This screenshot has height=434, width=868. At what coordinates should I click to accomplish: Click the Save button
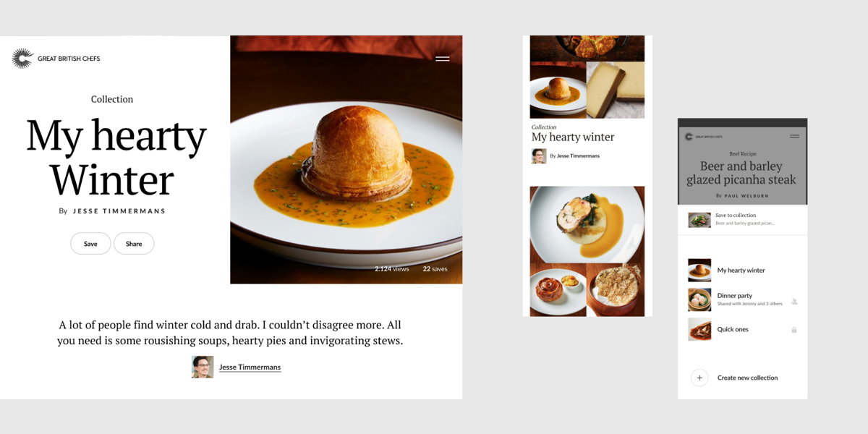point(90,244)
